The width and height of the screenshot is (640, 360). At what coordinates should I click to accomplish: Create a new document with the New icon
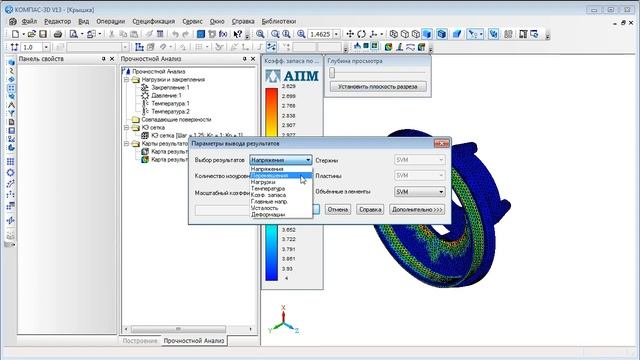tap(15, 34)
